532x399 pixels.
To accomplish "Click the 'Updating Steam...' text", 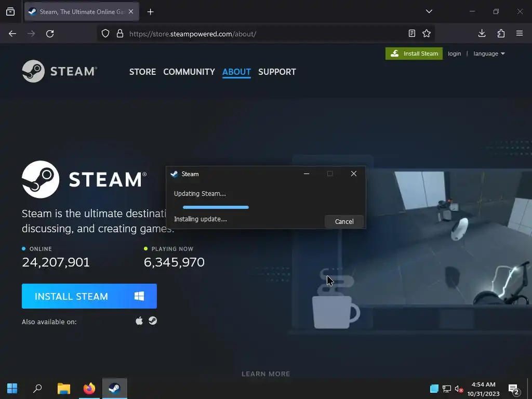I will click(200, 194).
